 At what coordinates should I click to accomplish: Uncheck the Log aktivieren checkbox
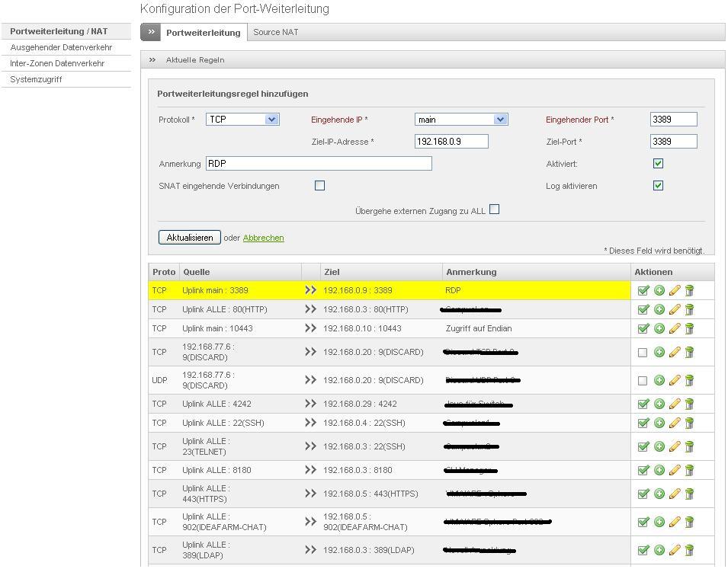click(x=658, y=185)
